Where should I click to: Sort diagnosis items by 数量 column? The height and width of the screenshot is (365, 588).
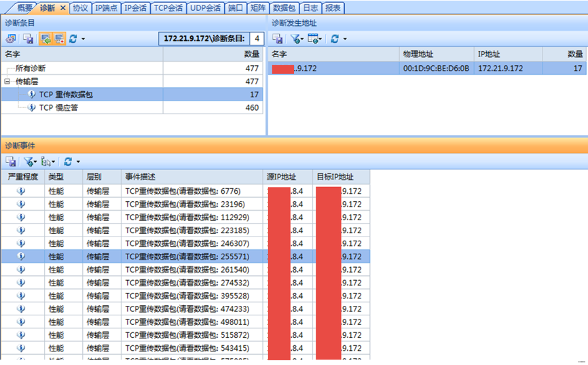click(213, 54)
